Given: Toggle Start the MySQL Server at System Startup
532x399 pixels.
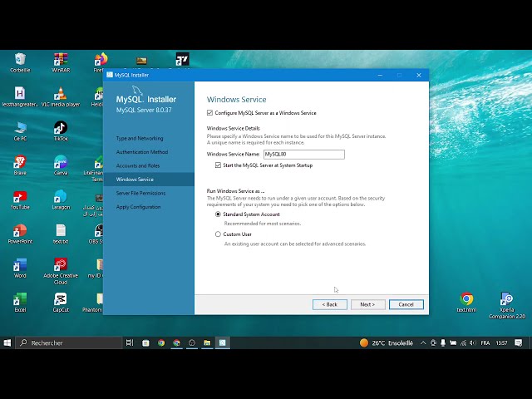Looking at the screenshot, I should pyautogui.click(x=218, y=165).
